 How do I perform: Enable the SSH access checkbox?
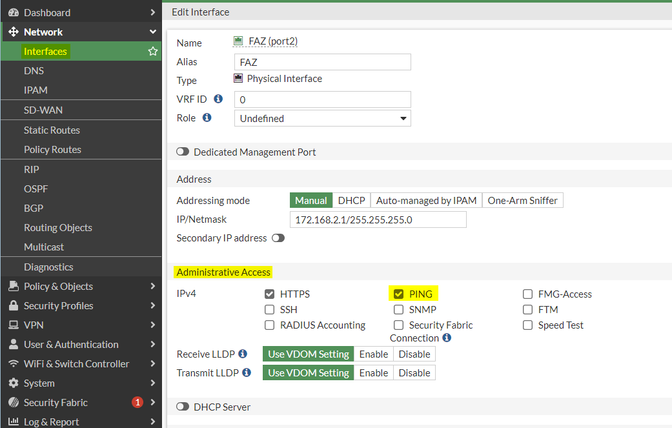(270, 310)
